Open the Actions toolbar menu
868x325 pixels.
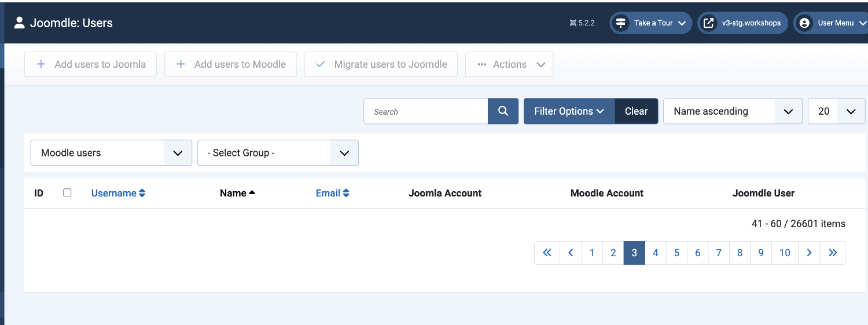point(509,64)
